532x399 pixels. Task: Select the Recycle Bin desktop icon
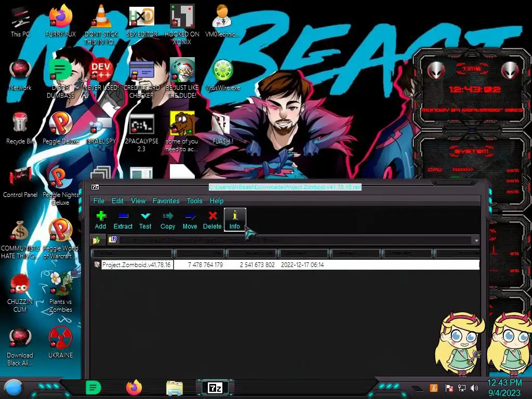point(20,128)
